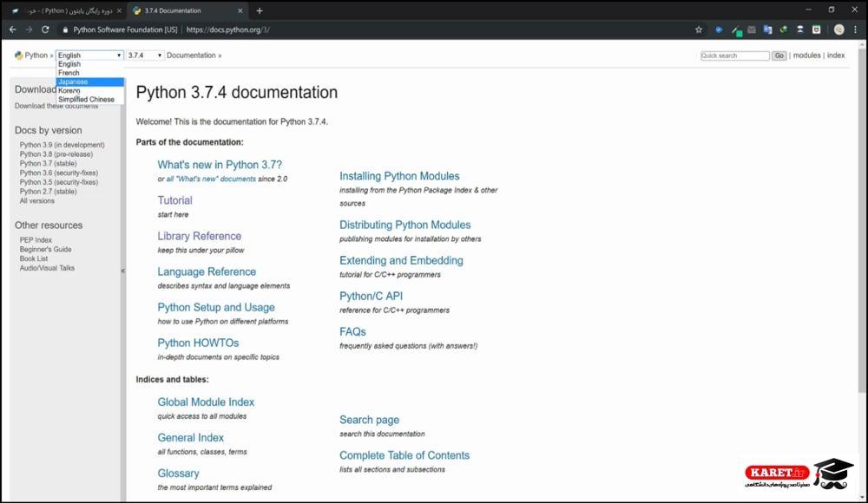Open the Beginner's Guide link
The width and height of the screenshot is (868, 503).
[45, 250]
